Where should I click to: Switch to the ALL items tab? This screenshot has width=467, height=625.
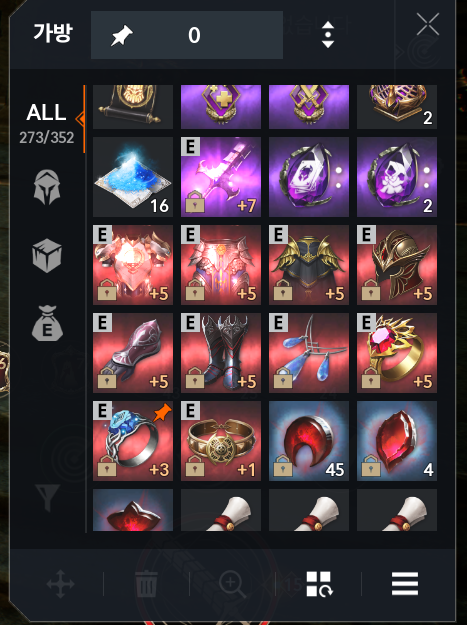pos(47,123)
